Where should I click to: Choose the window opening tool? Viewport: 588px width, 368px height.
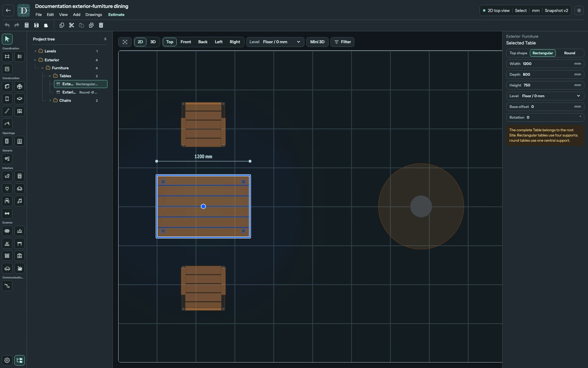pyautogui.click(x=20, y=141)
